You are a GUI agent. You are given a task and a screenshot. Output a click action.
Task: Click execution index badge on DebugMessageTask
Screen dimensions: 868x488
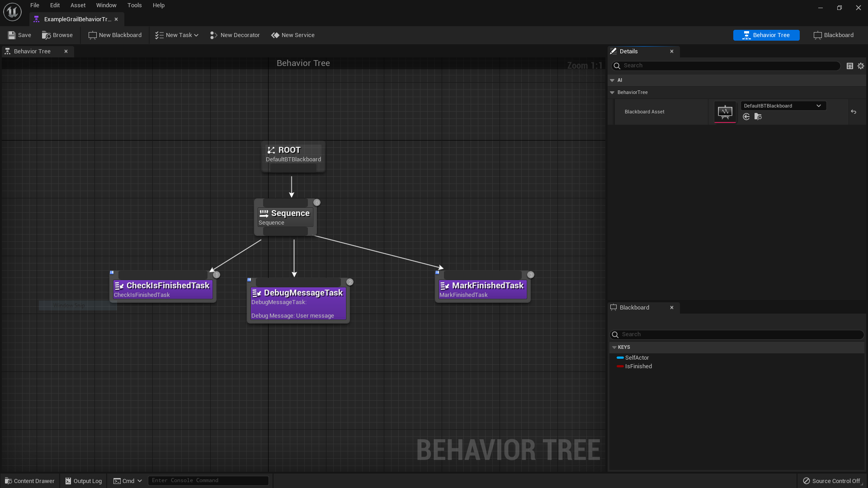(x=350, y=282)
